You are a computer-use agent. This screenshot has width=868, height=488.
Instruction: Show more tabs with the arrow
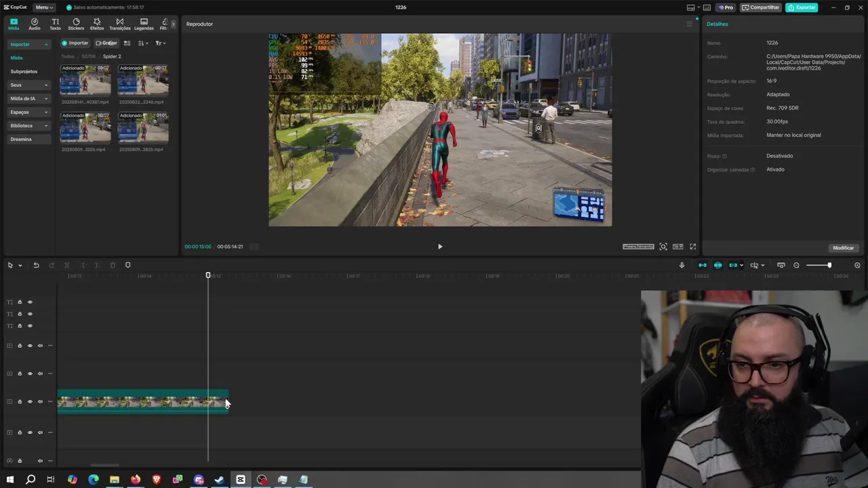tap(173, 24)
